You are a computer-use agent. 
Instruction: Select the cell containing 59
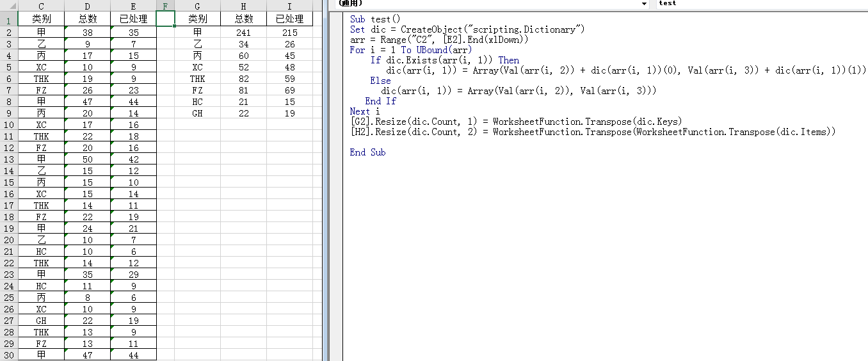click(290, 79)
